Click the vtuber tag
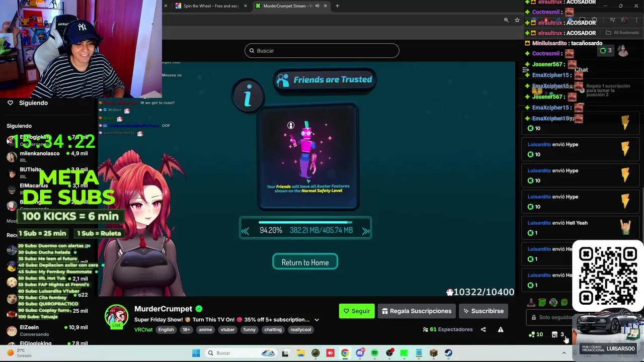 (227, 330)
